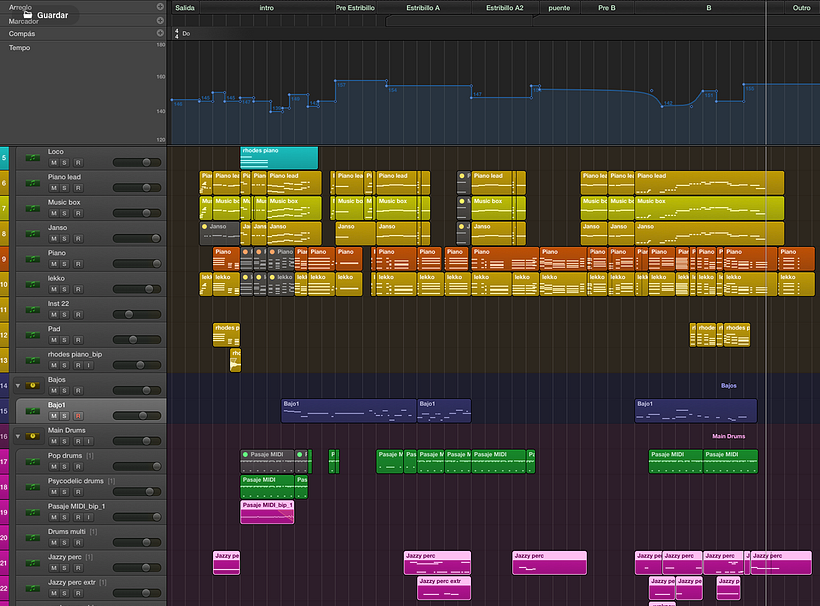
Task: Solo the Piano track
Action: (64, 264)
